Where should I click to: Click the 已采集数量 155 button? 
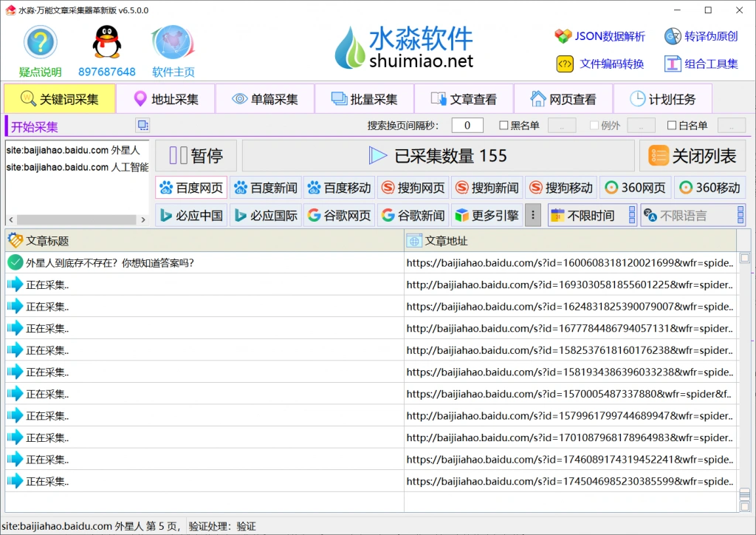pyautogui.click(x=438, y=156)
